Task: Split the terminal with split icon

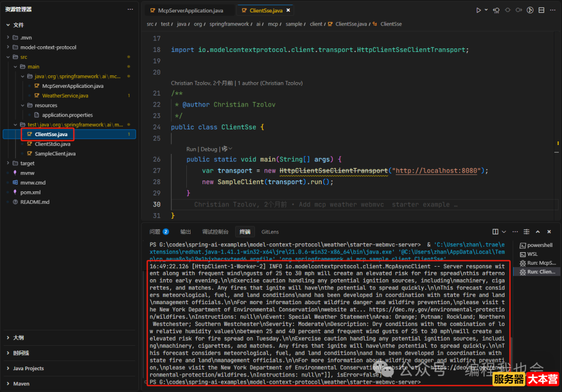Action: click(x=495, y=232)
